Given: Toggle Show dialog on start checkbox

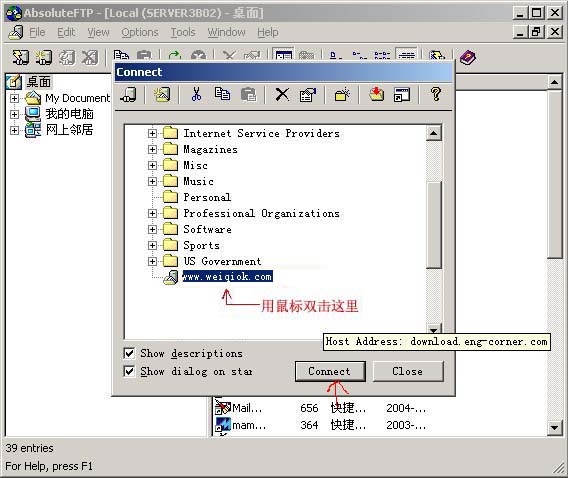Looking at the screenshot, I should click(x=129, y=371).
